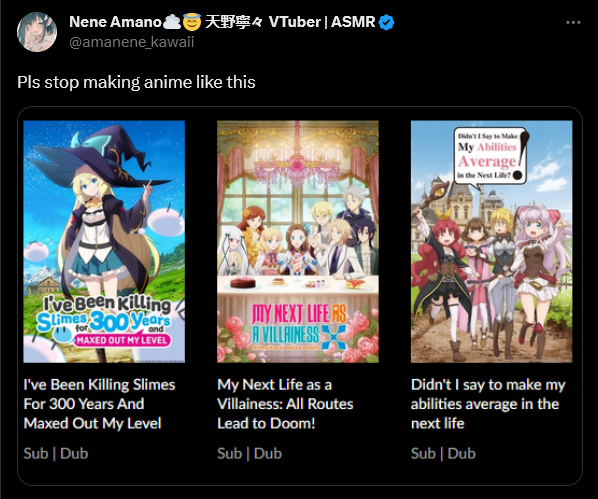Click Sub | Dub under Killing Slimes
598x499 pixels.
click(56, 454)
